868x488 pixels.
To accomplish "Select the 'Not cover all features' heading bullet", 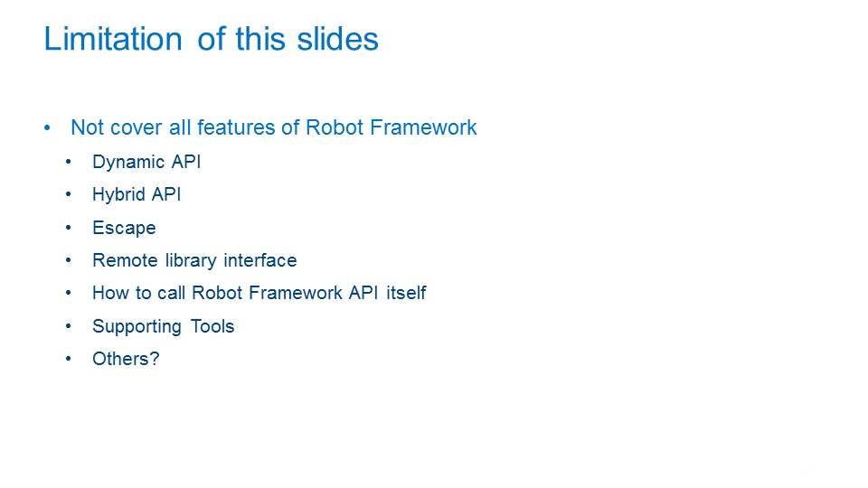I will click(x=273, y=127).
